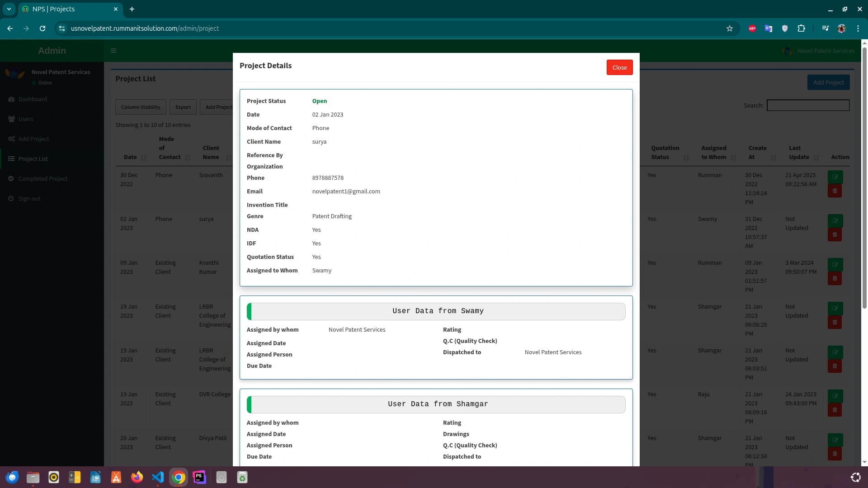This screenshot has height=488, width=868.
Task: Open the AdBlock Plus extension icon
Action: coord(752,28)
